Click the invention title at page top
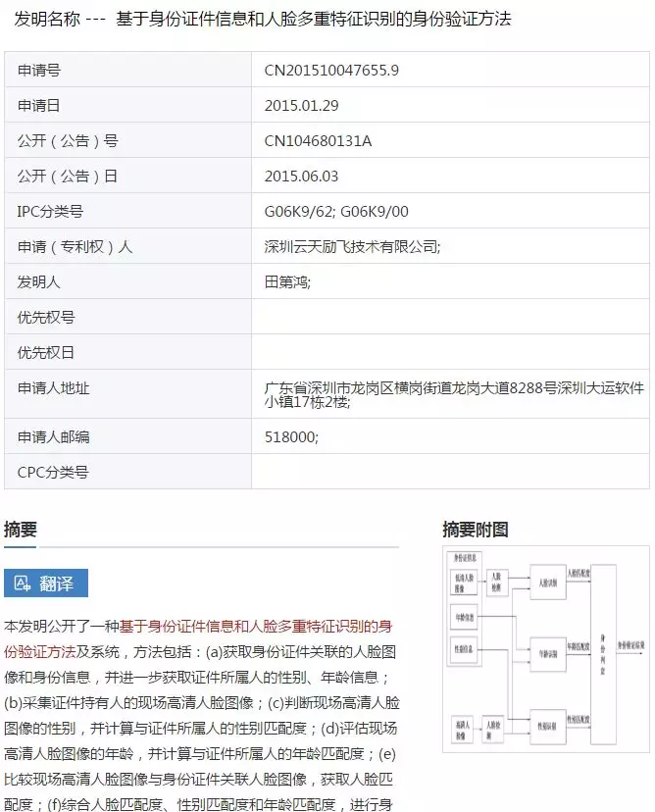Screen dimensions: 655x812 point(313,20)
